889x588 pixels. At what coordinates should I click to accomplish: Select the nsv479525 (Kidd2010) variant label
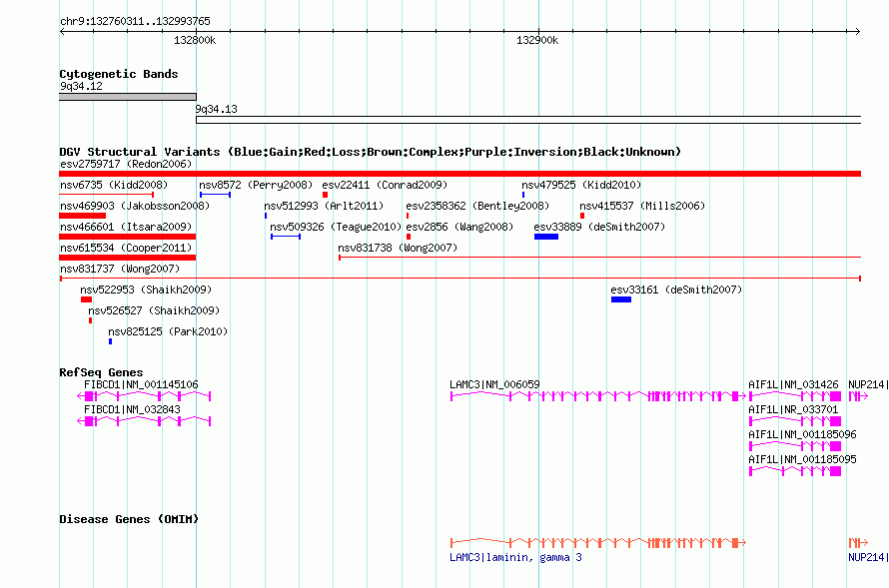coord(581,185)
